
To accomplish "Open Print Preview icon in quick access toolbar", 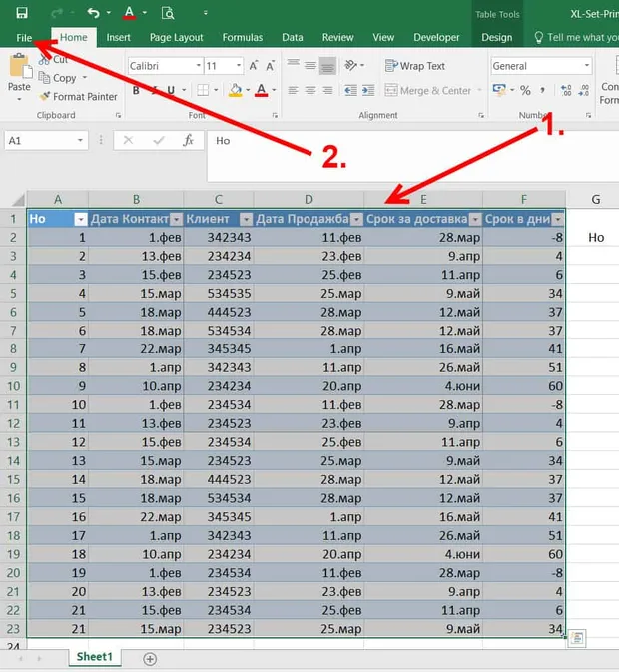I will click(x=168, y=13).
